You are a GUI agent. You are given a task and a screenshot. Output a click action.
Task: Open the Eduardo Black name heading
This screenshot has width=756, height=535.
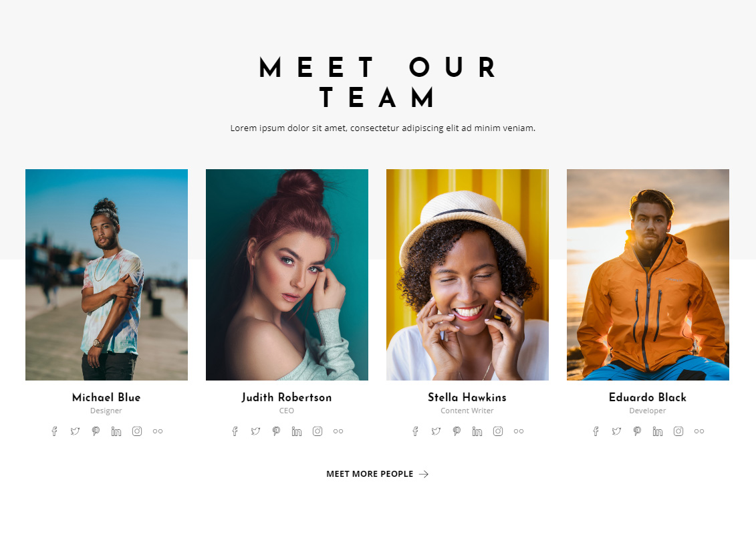pyautogui.click(x=648, y=397)
